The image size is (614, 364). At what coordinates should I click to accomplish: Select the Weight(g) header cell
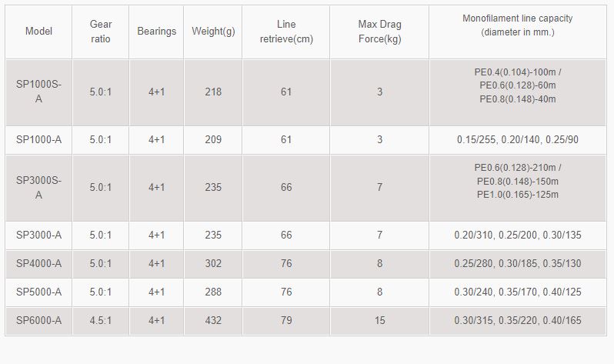pyautogui.click(x=213, y=32)
